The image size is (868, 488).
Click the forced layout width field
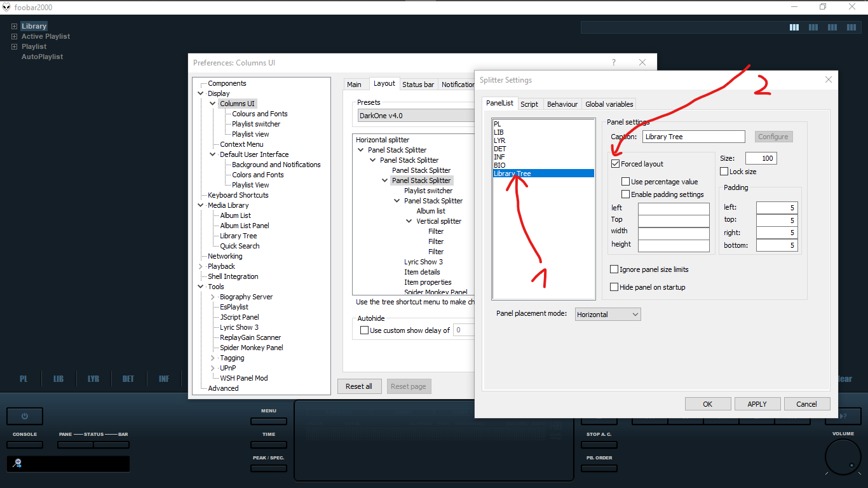tap(674, 233)
